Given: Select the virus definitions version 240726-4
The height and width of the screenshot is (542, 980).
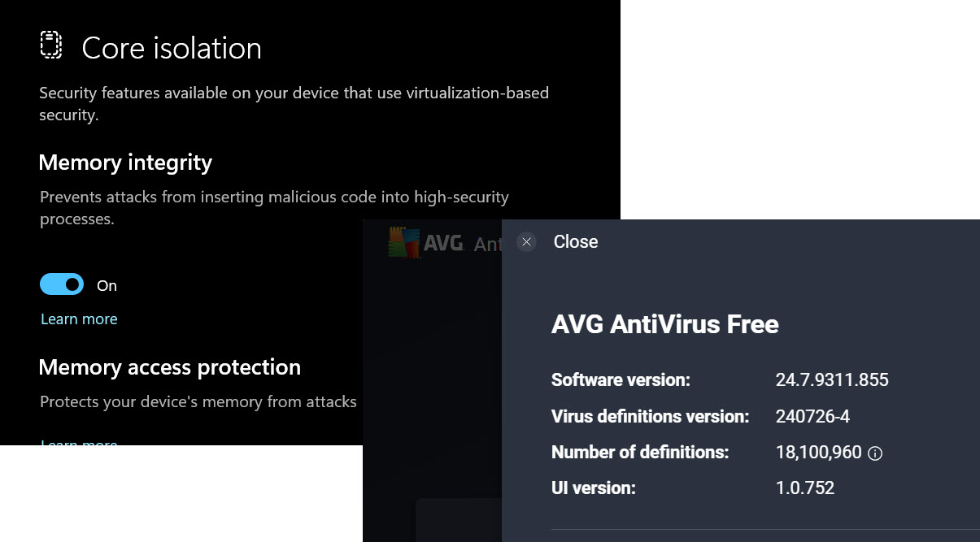Looking at the screenshot, I should tap(812, 417).
